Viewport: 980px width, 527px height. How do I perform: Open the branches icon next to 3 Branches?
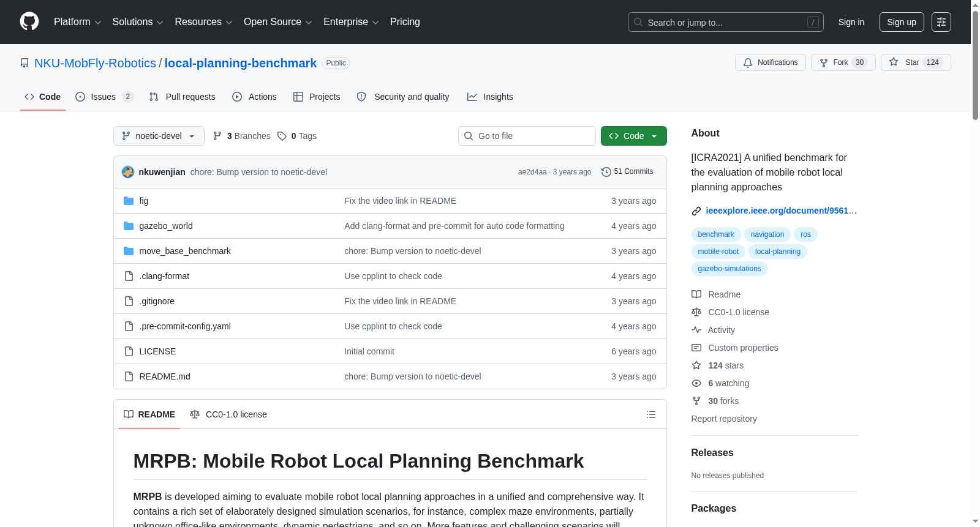pyautogui.click(x=217, y=136)
